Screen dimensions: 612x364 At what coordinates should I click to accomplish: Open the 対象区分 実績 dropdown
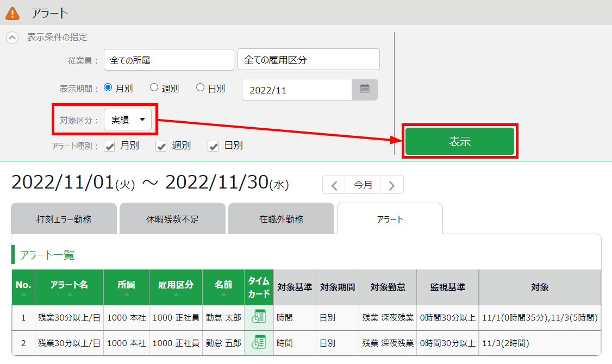click(128, 120)
